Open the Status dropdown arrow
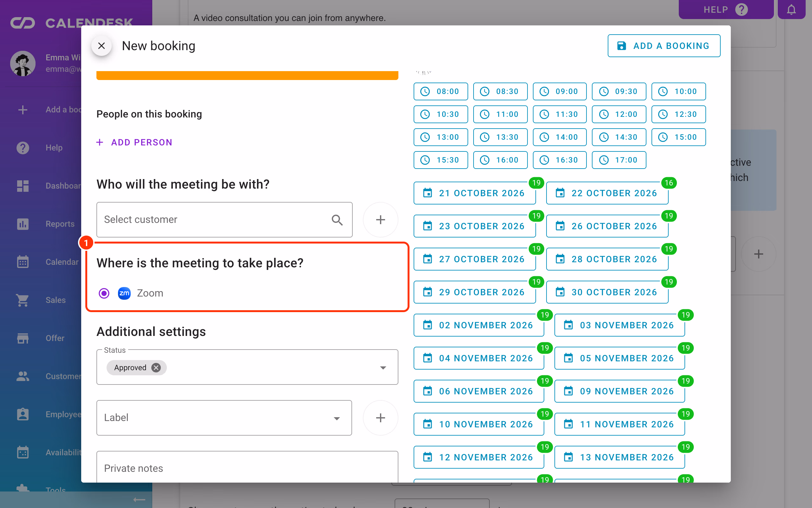Image resolution: width=812 pixels, height=508 pixels. (x=383, y=368)
